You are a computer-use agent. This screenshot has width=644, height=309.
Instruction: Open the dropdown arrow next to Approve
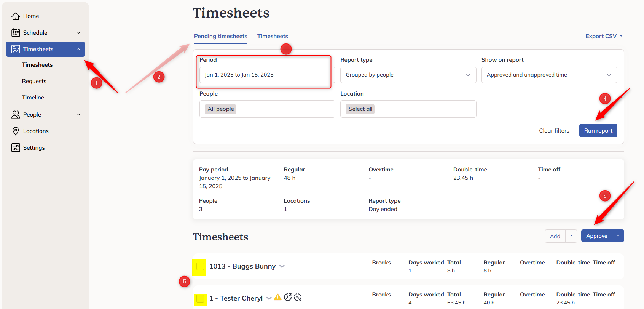[618, 236]
